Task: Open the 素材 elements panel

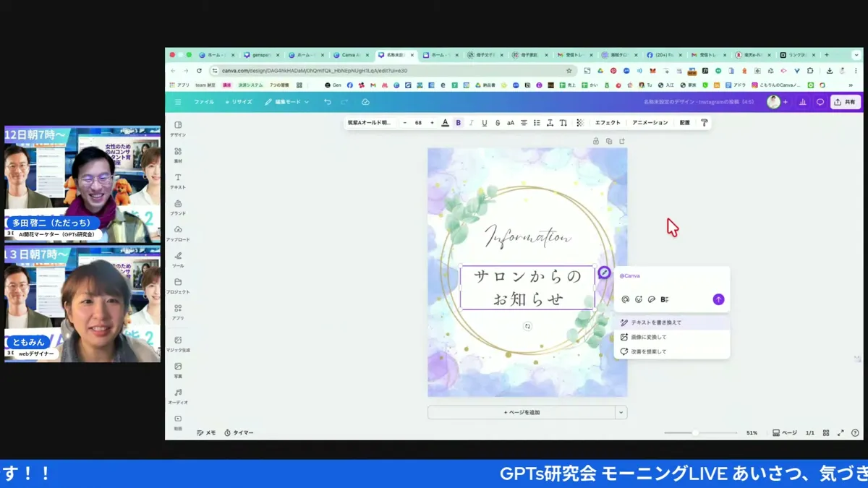Action: coord(178,155)
